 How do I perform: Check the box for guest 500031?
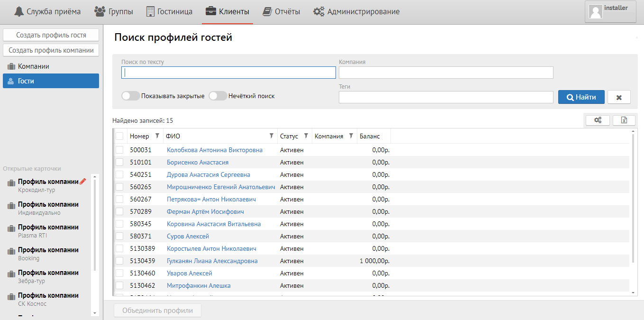119,150
